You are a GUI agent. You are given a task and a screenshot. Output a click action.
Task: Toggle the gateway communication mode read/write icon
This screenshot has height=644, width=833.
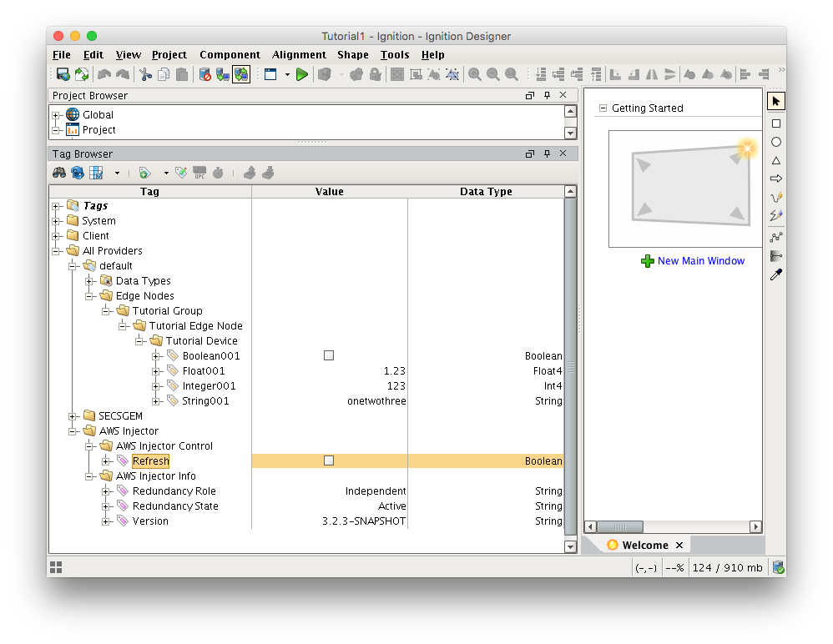point(241,75)
